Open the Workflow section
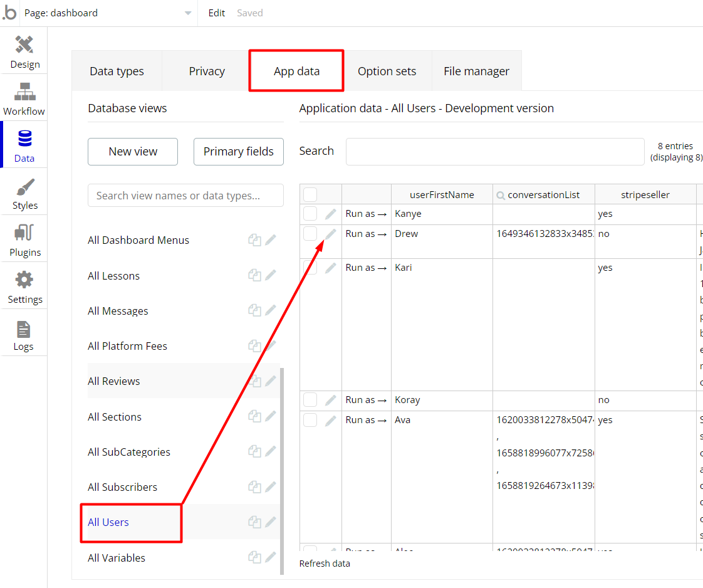The height and width of the screenshot is (588, 703). pyautogui.click(x=24, y=99)
